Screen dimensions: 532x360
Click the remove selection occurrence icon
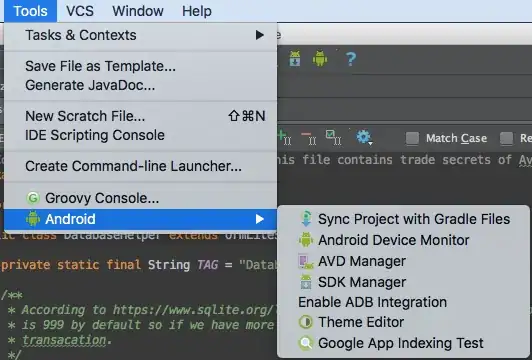point(309,138)
